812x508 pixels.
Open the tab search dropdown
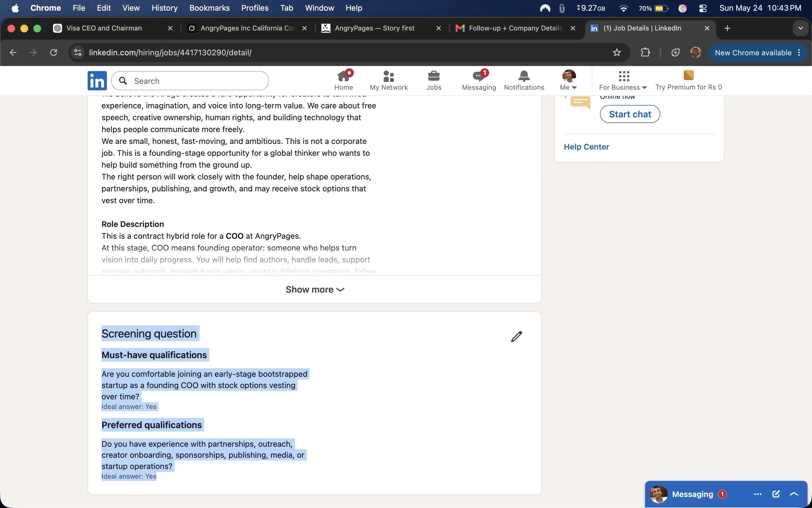coord(801,28)
